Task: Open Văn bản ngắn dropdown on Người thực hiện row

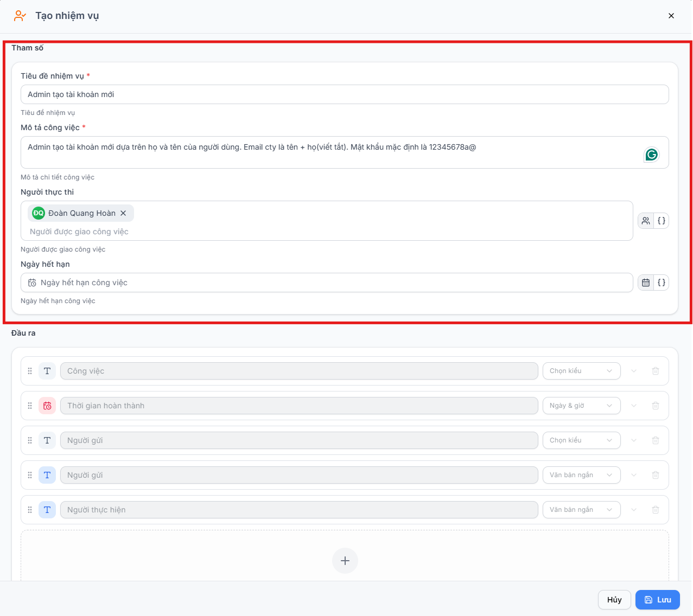Action: [581, 510]
